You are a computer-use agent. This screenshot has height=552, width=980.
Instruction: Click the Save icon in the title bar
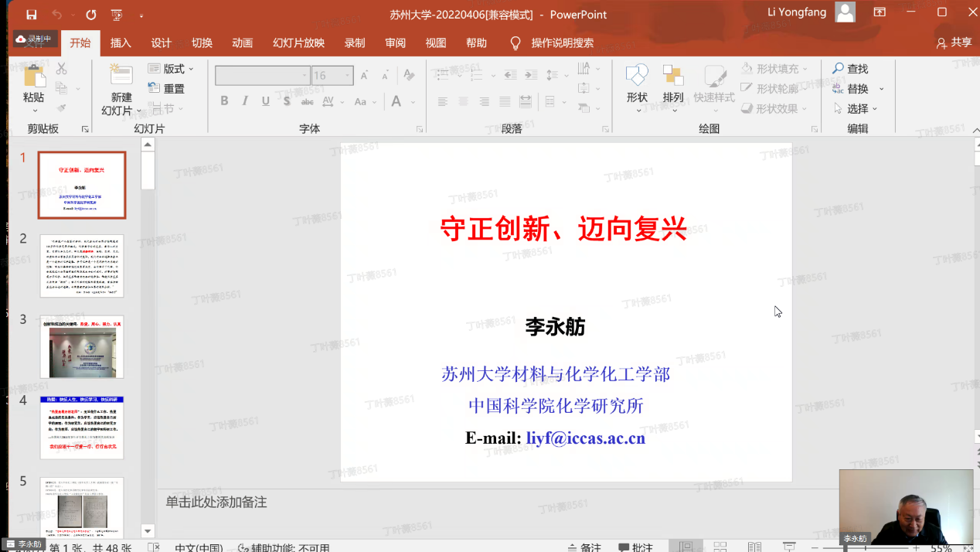(x=32, y=15)
